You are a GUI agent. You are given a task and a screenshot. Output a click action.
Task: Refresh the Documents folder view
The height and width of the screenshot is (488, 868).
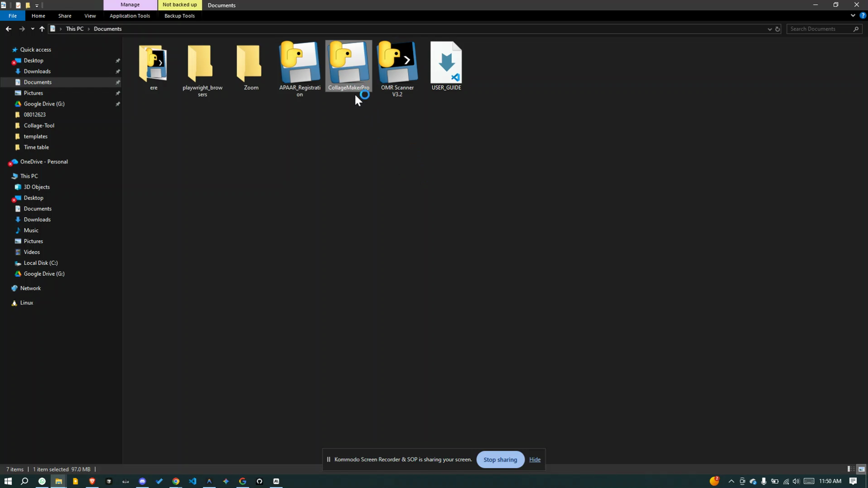coord(778,29)
